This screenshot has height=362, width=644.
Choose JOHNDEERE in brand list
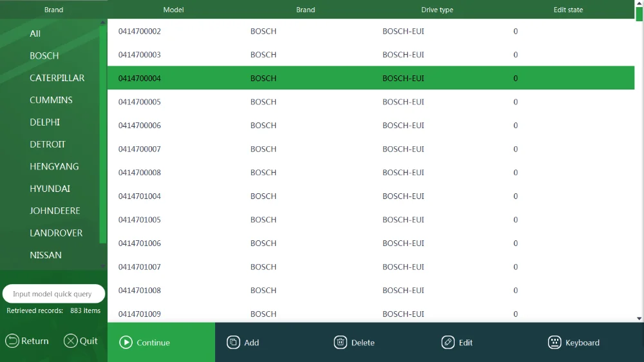[x=55, y=211]
